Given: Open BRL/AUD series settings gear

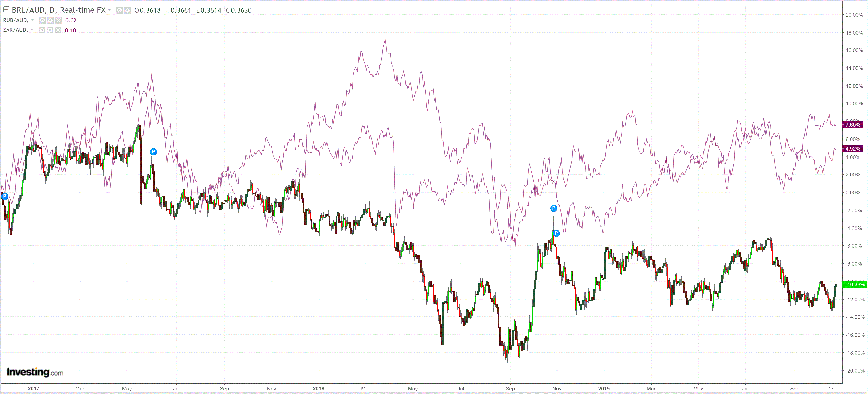Looking at the screenshot, I should tap(127, 10).
